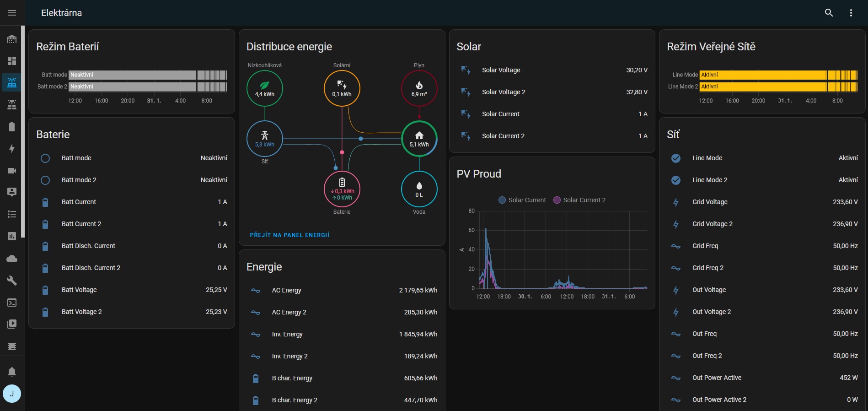
Task: Open the dashboard grid icon in sidebar
Action: (x=12, y=61)
